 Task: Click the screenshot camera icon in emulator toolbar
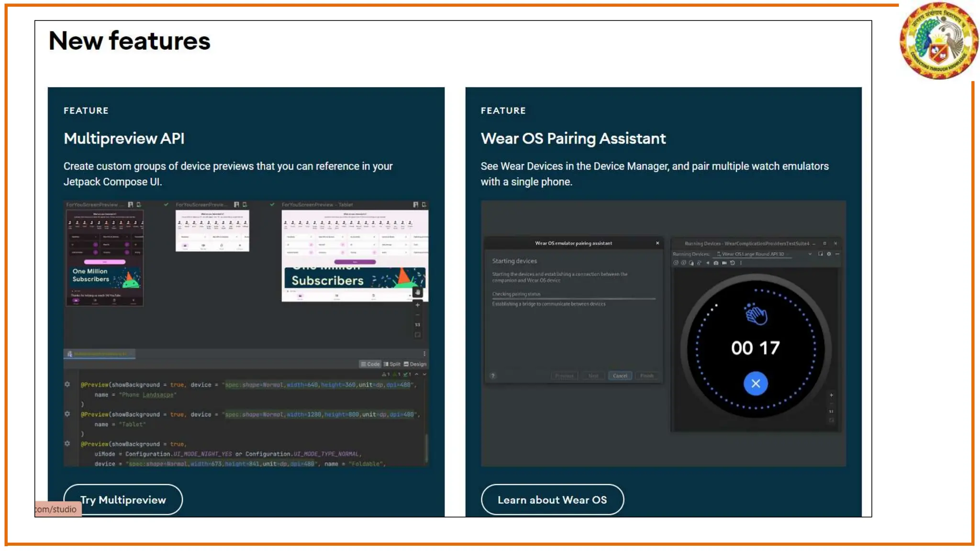pos(716,263)
